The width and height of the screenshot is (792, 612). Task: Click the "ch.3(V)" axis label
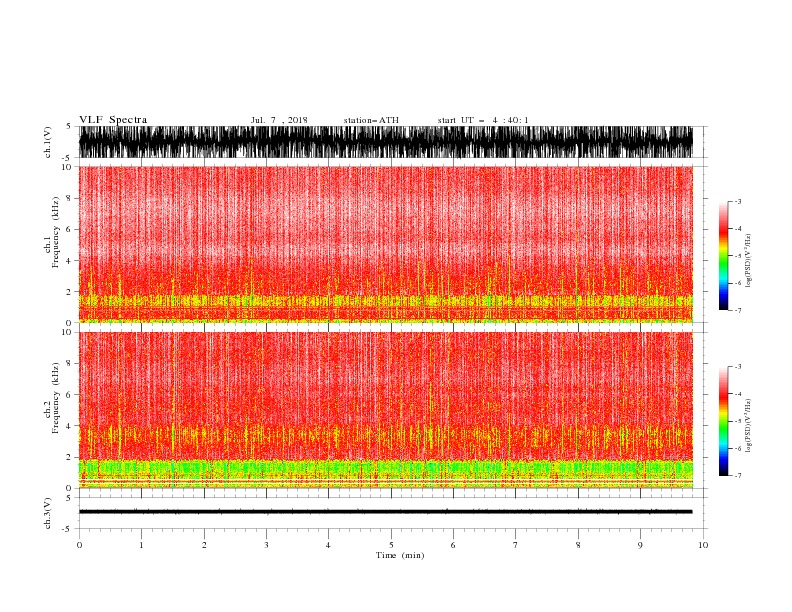point(48,513)
